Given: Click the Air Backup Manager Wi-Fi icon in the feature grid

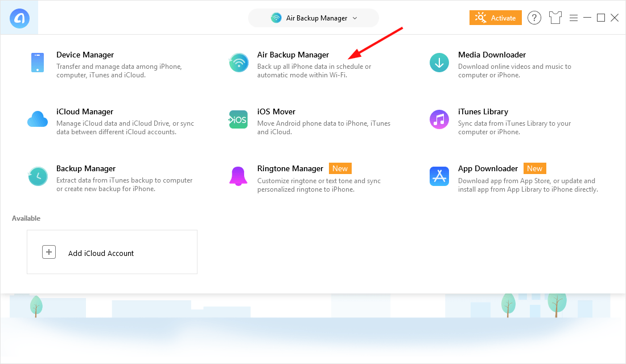Looking at the screenshot, I should (x=239, y=63).
